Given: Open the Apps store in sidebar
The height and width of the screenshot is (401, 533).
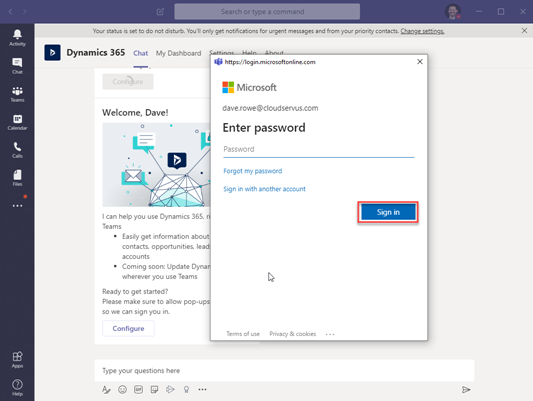Looking at the screenshot, I should click(17, 360).
